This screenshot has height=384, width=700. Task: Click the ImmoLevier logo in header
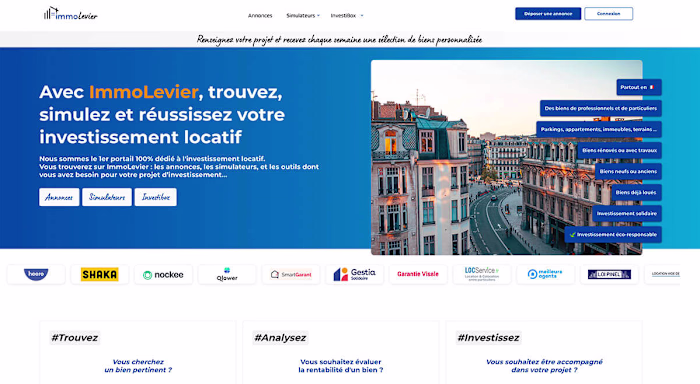click(x=71, y=14)
